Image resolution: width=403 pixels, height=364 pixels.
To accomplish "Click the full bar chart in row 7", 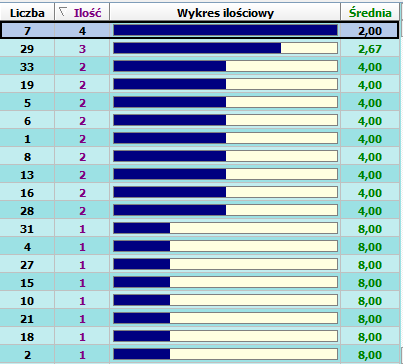I will click(225, 30).
